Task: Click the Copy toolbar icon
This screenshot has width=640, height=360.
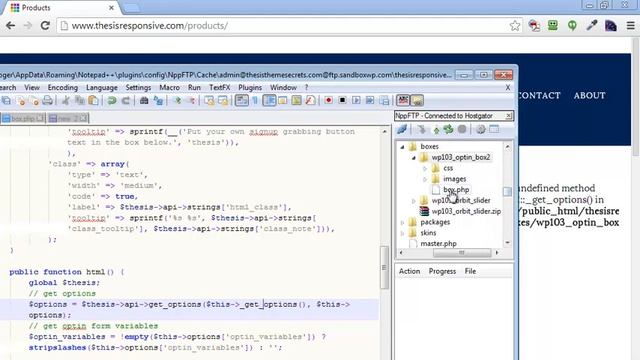Action: coord(80,100)
